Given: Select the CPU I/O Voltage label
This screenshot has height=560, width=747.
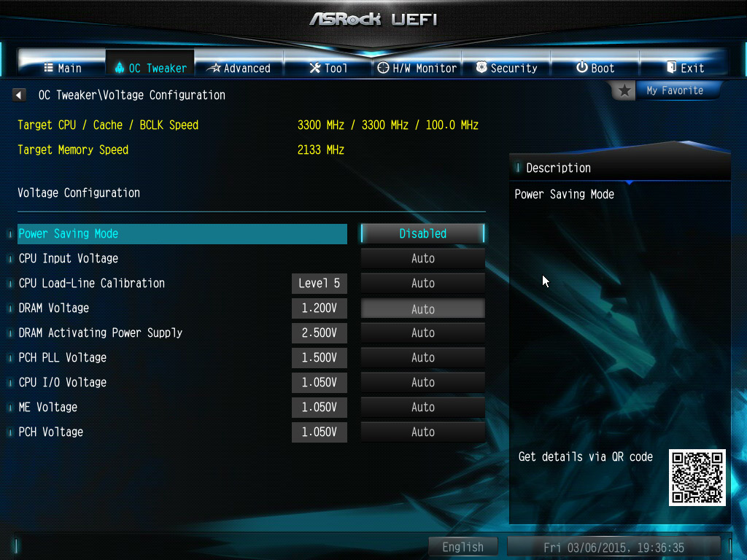Looking at the screenshot, I should 63,382.
